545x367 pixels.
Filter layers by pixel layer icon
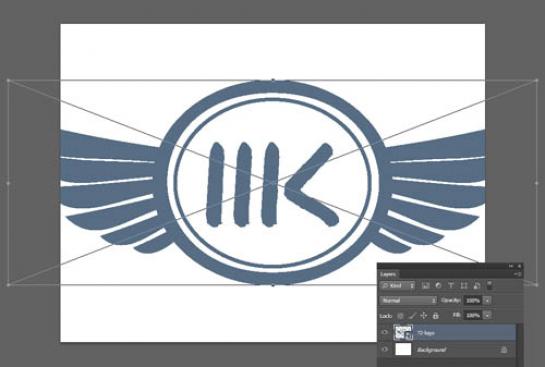click(426, 286)
